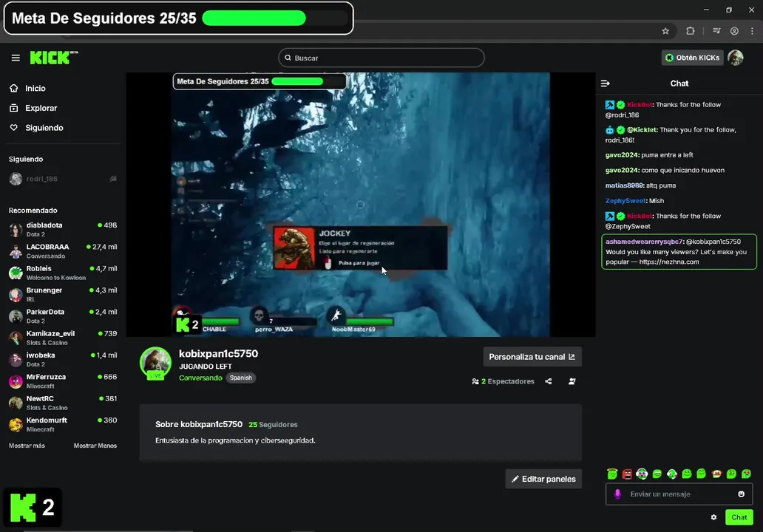This screenshot has width=763, height=532.
Task: Open browser media control icon
Action: point(716,31)
